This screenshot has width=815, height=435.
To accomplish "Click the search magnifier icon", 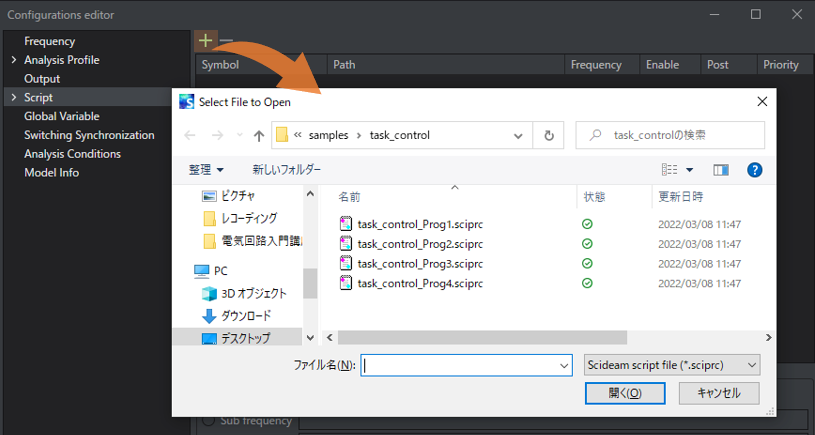I will coord(595,135).
